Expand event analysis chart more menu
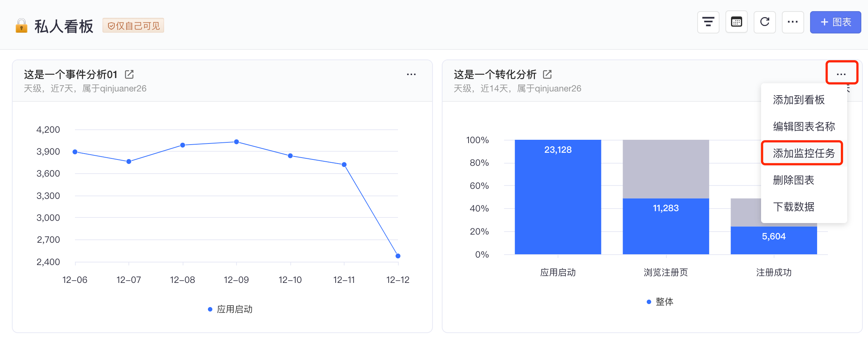The height and width of the screenshot is (342, 868). point(411,74)
